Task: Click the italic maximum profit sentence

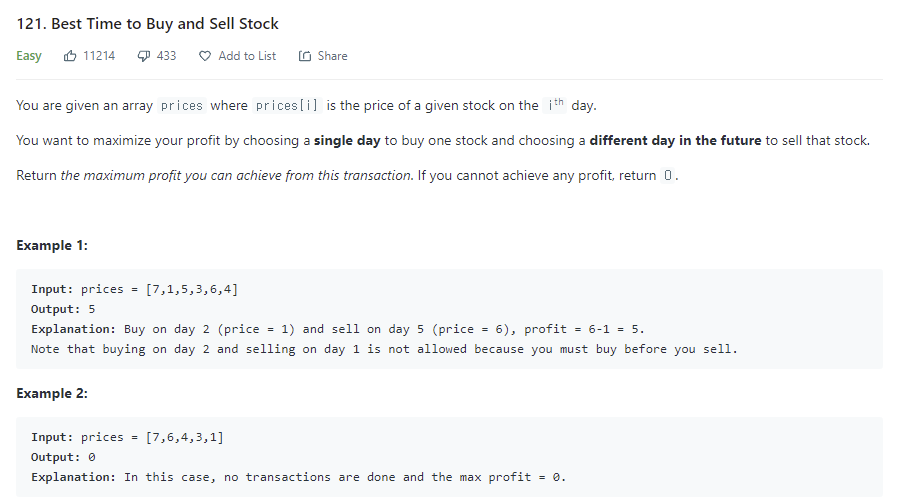Action: [x=237, y=176]
